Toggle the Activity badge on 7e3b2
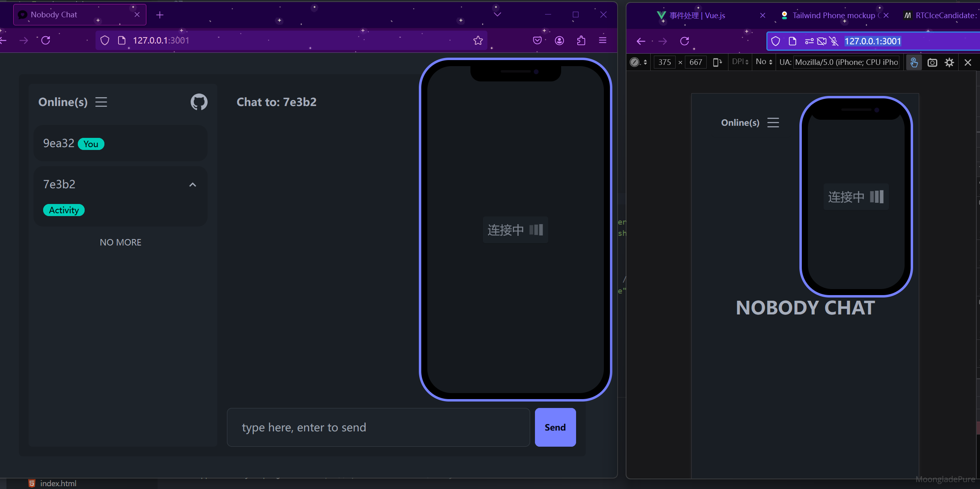The width and height of the screenshot is (980, 489). [x=63, y=210]
